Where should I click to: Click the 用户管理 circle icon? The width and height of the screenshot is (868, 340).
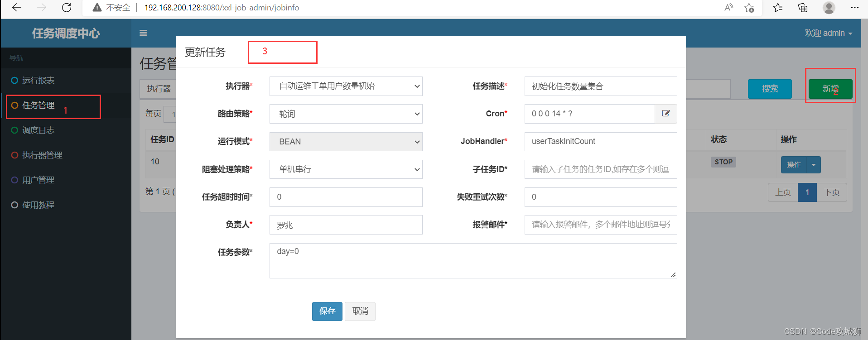[14, 180]
